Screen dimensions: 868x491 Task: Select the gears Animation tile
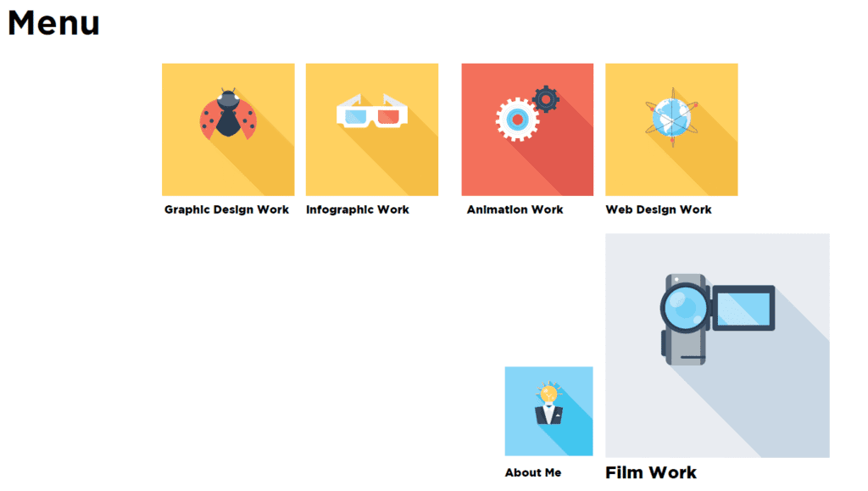pyautogui.click(x=527, y=130)
